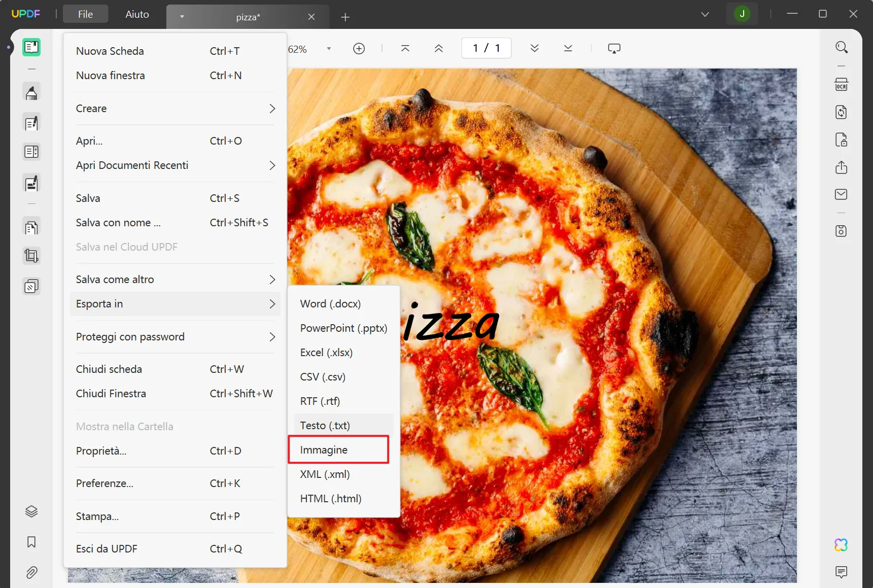Open the UPDF AI assistant icon

(842, 545)
